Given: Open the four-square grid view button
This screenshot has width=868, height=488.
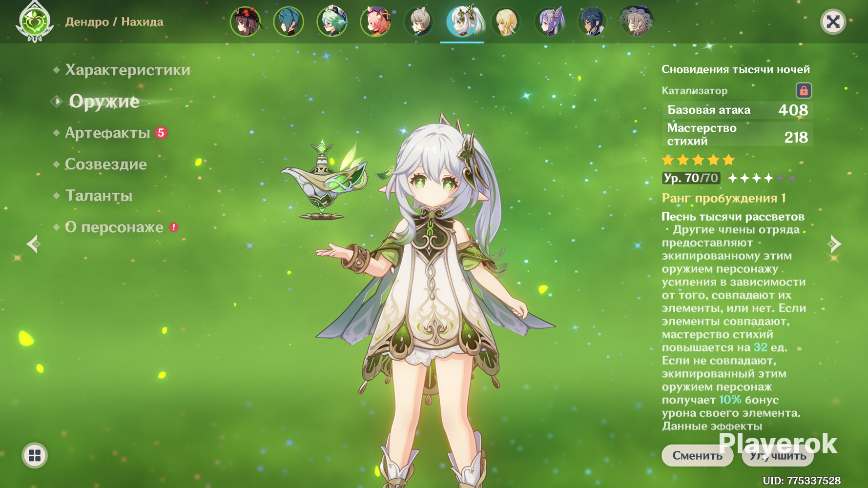Looking at the screenshot, I should coord(35,455).
